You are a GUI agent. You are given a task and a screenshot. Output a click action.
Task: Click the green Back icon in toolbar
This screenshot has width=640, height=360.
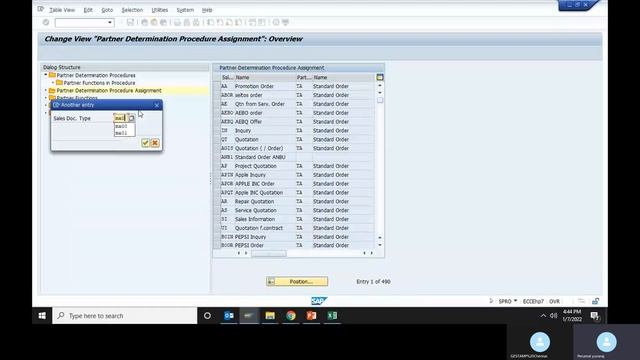(144, 22)
